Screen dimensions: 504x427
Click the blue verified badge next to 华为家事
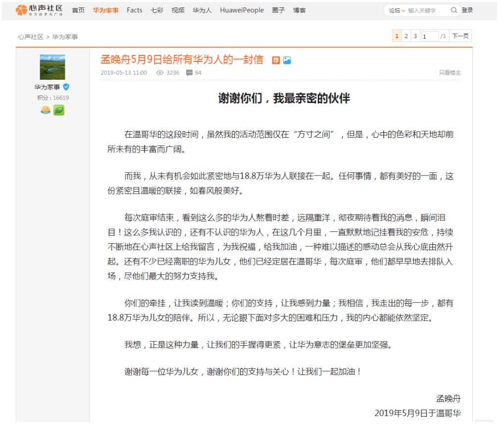coord(66,87)
